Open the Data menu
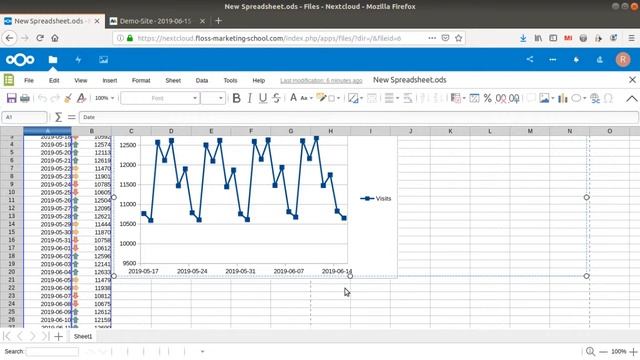 pyautogui.click(x=202, y=80)
